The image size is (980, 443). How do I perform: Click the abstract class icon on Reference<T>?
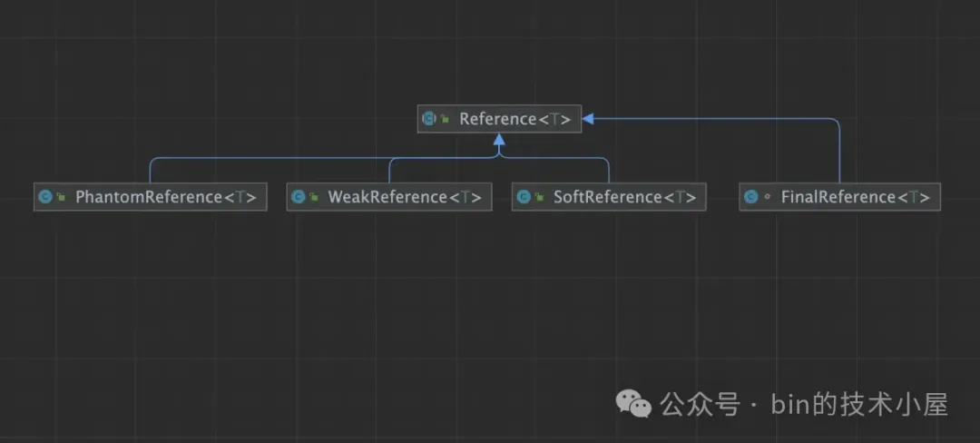pos(428,119)
